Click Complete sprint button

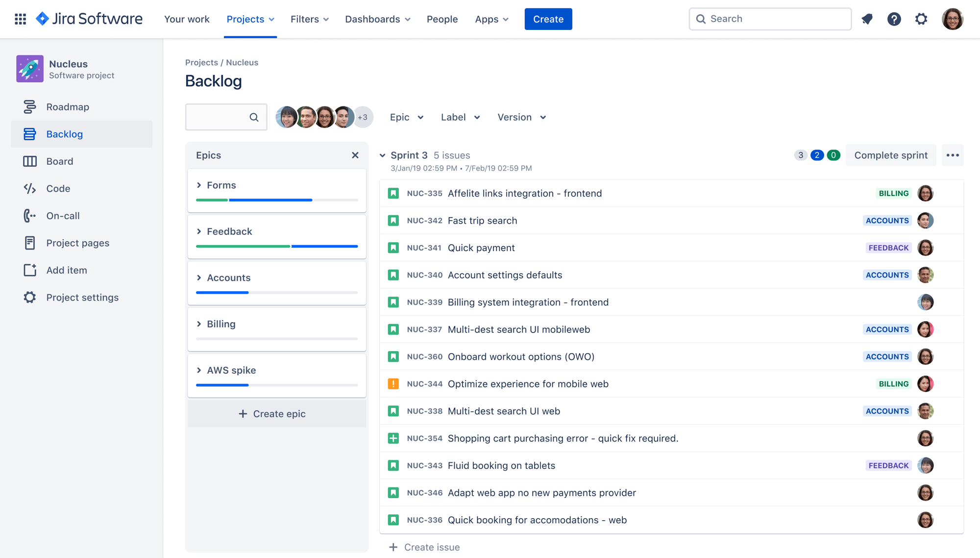pos(890,154)
